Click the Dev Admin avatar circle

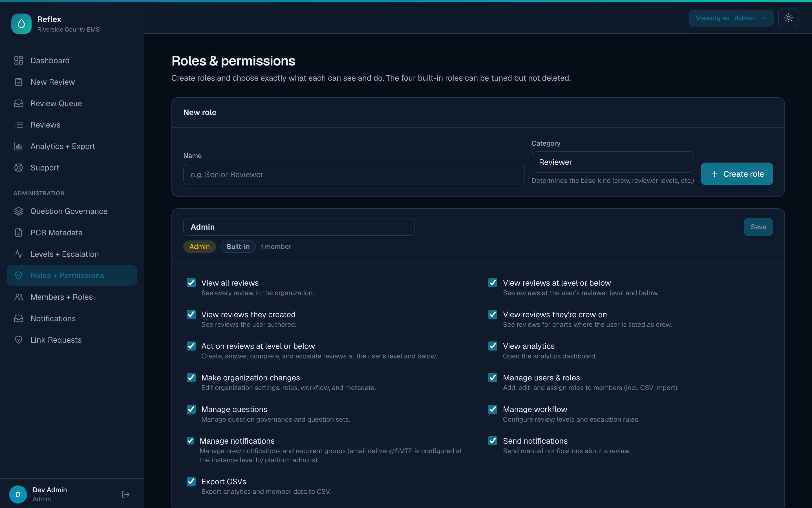[18, 494]
